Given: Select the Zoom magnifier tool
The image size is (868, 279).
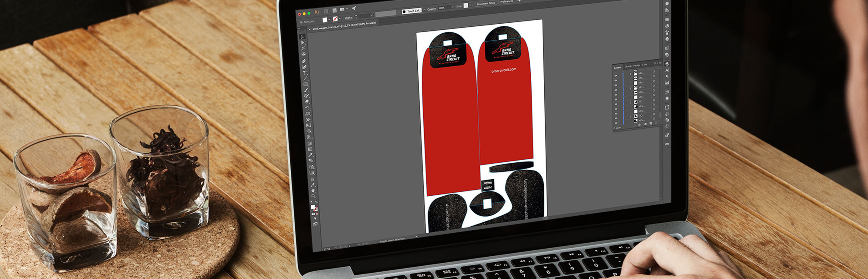Looking at the screenshot, I should tap(313, 196).
